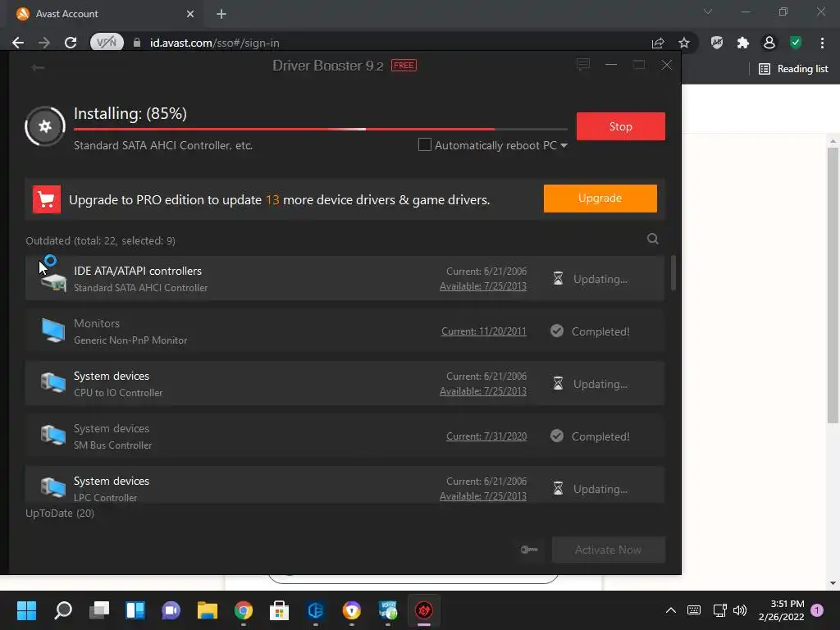Open Chrome three-dot menu
This screenshot has height=630, width=840.
click(x=822, y=43)
